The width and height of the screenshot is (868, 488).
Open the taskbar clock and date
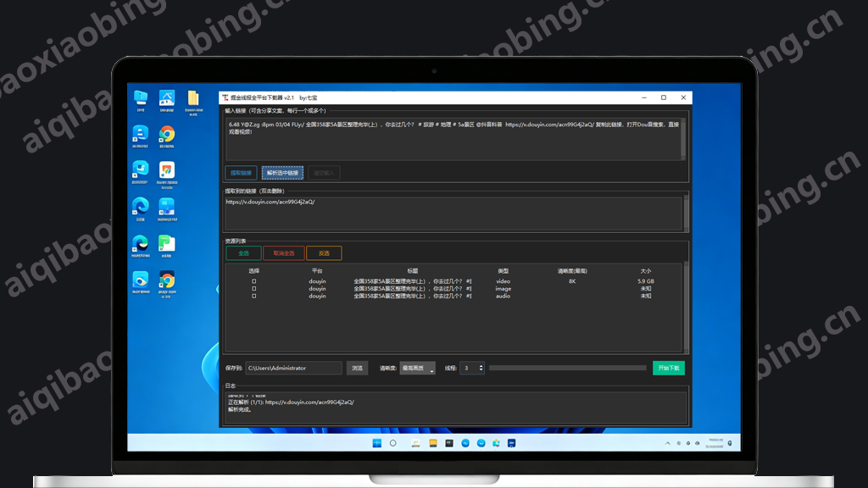click(x=715, y=443)
